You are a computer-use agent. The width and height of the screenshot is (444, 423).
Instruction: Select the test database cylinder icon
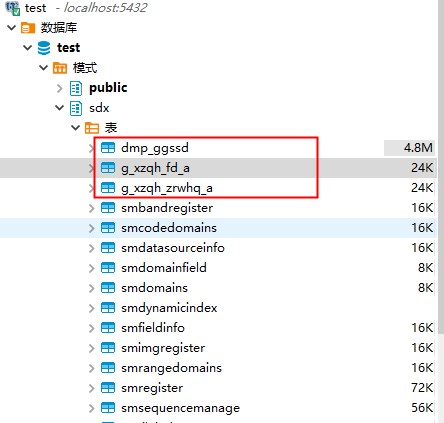click(44, 48)
